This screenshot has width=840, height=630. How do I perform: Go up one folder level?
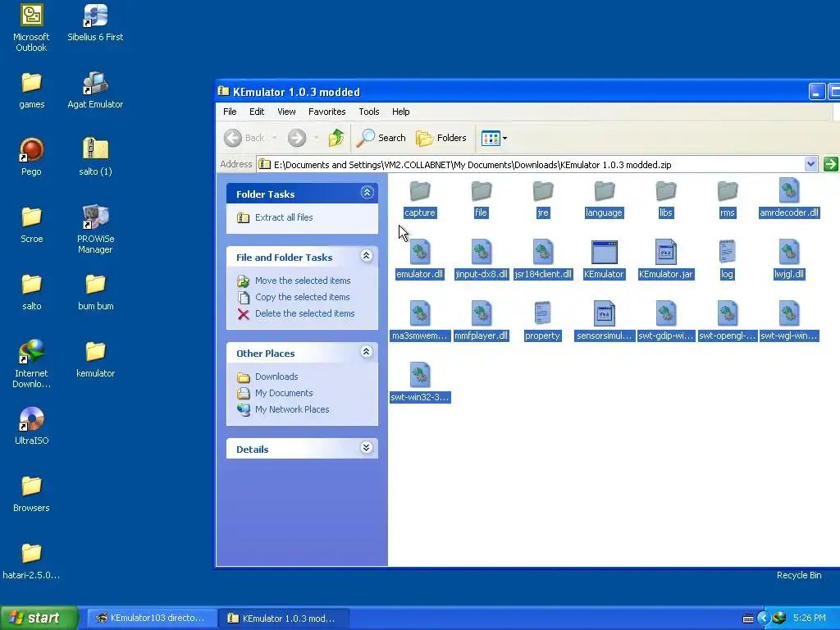pos(336,138)
